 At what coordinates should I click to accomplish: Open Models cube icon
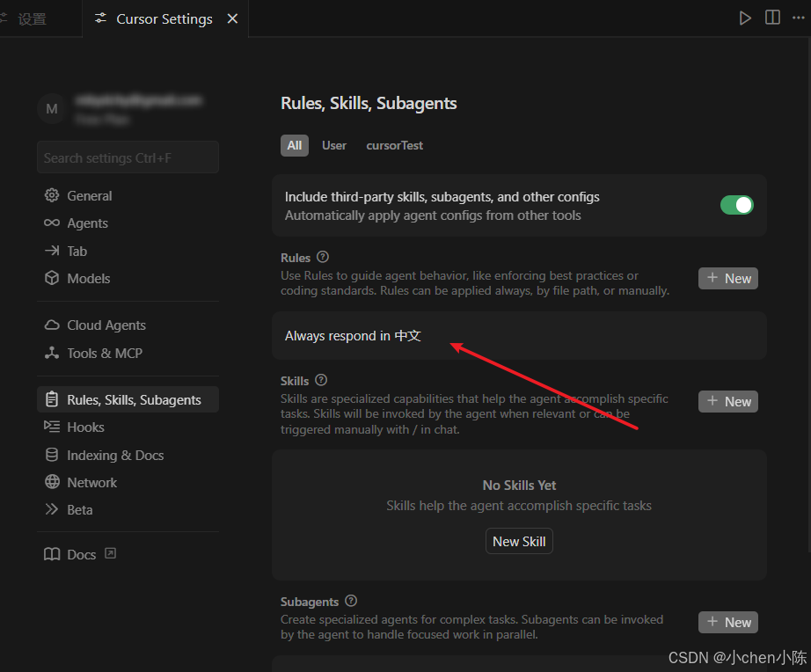click(52, 278)
